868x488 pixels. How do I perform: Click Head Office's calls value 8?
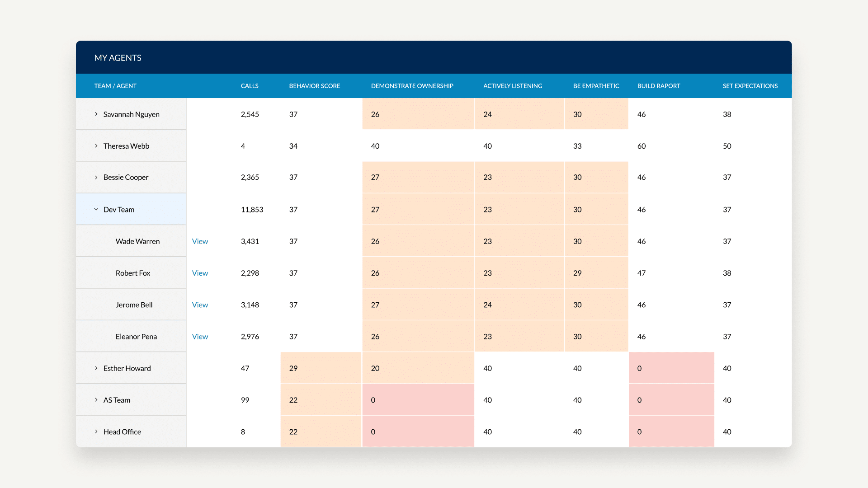click(243, 432)
